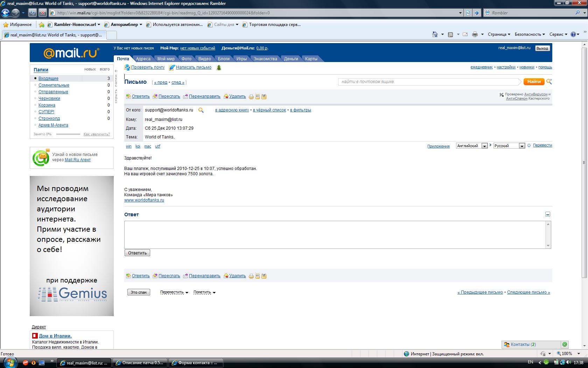This screenshot has height=368, width=588.
Task: Click the check mail refresh icon
Action: (127, 68)
